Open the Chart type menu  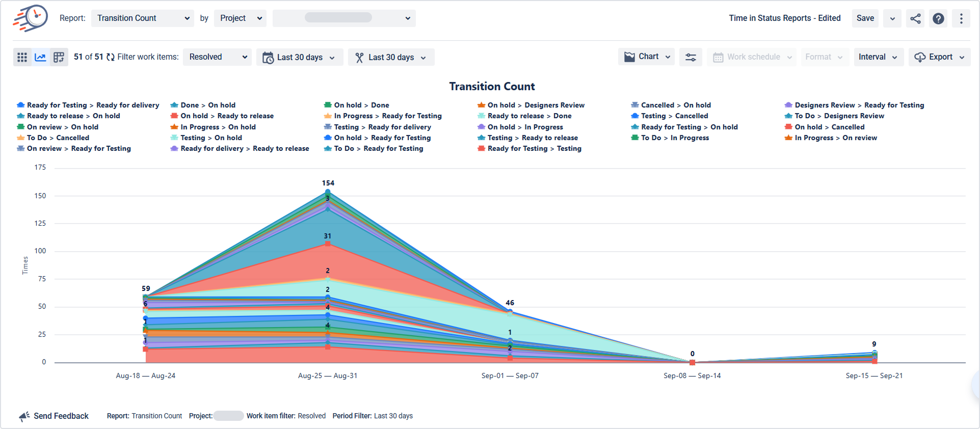coord(646,57)
